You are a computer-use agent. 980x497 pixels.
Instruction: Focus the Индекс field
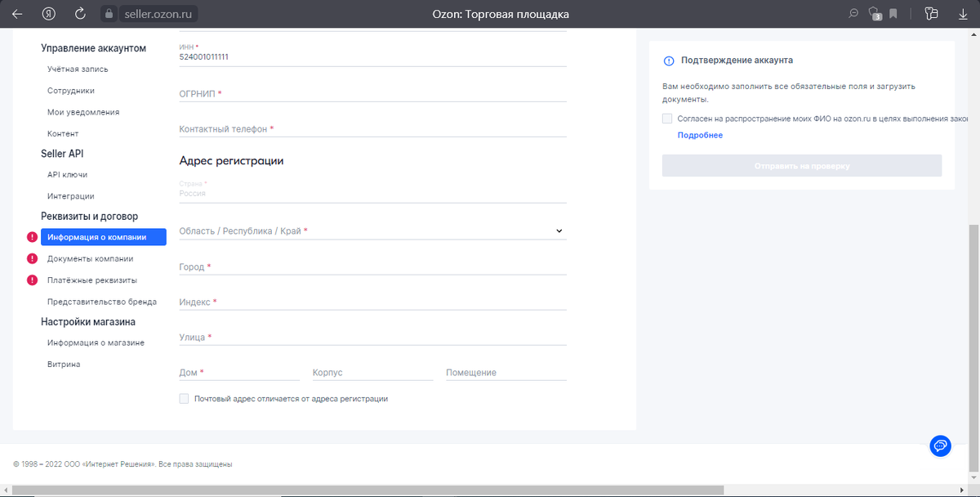372,302
